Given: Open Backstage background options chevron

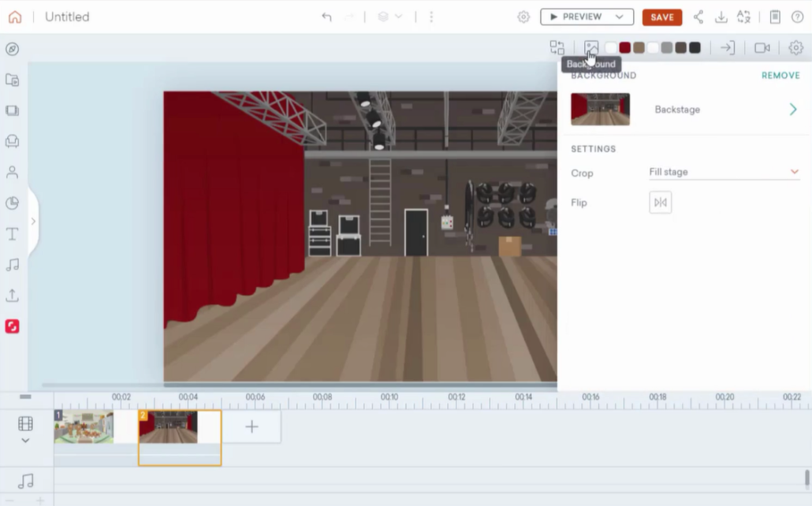Looking at the screenshot, I should (x=793, y=110).
